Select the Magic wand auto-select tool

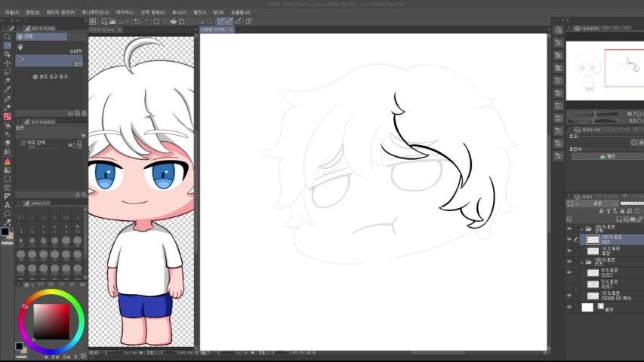click(x=7, y=81)
